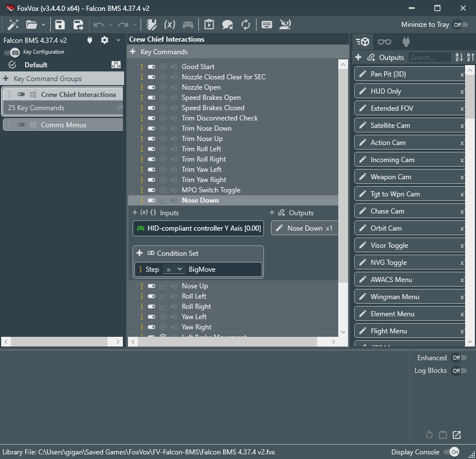Click the open folder icon in toolbar
The width and height of the screenshot is (476, 459).
pyautogui.click(x=31, y=25)
